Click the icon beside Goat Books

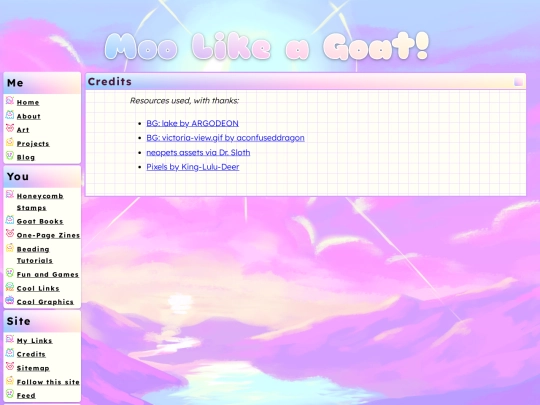(10, 220)
